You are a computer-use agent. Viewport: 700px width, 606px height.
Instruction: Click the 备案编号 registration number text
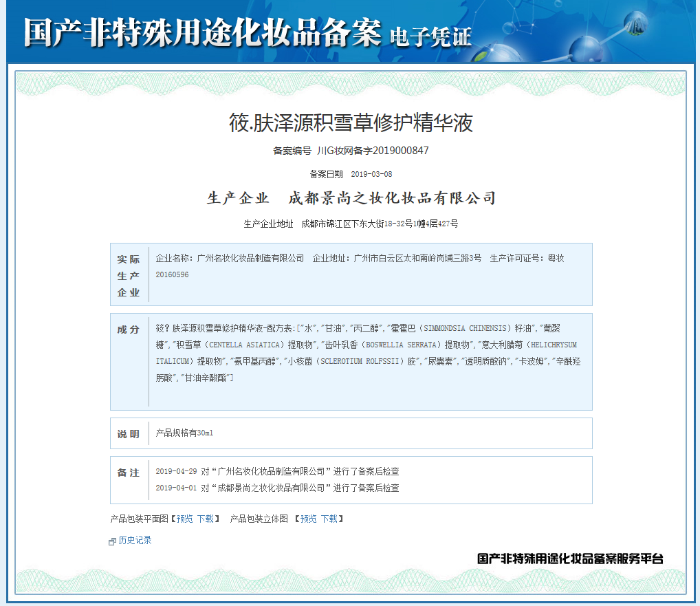point(349,151)
